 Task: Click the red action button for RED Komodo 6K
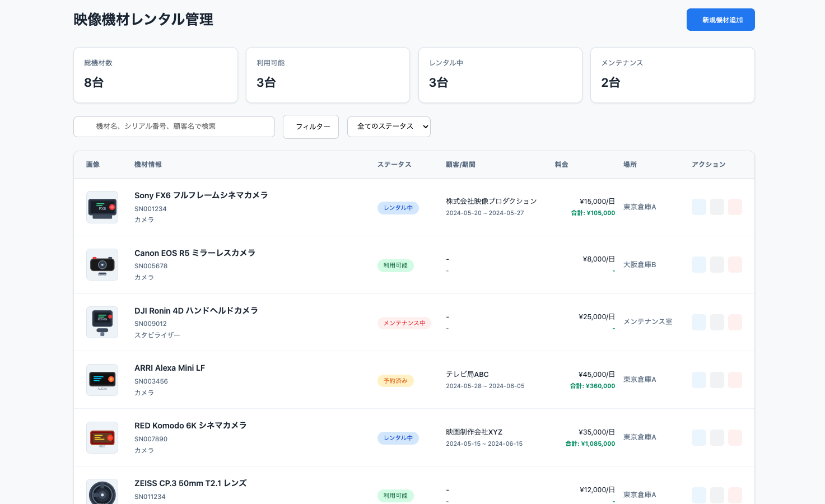coord(735,437)
